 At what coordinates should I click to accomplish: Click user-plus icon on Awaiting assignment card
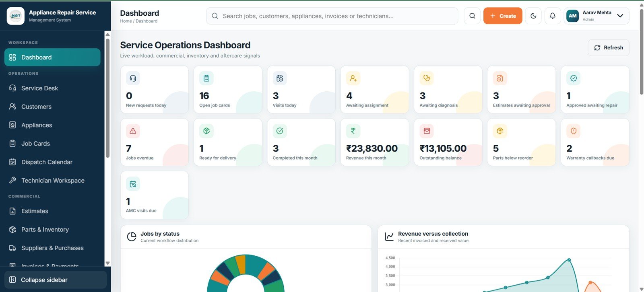pos(353,78)
